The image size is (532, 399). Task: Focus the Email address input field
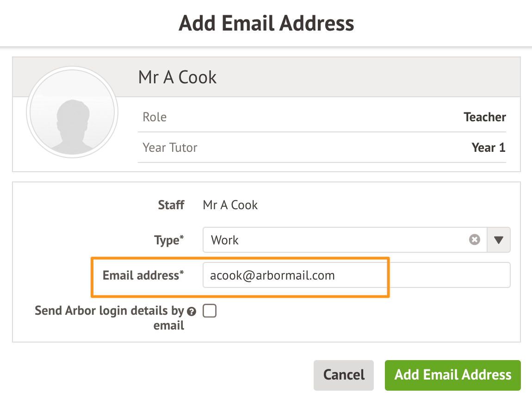pos(356,275)
